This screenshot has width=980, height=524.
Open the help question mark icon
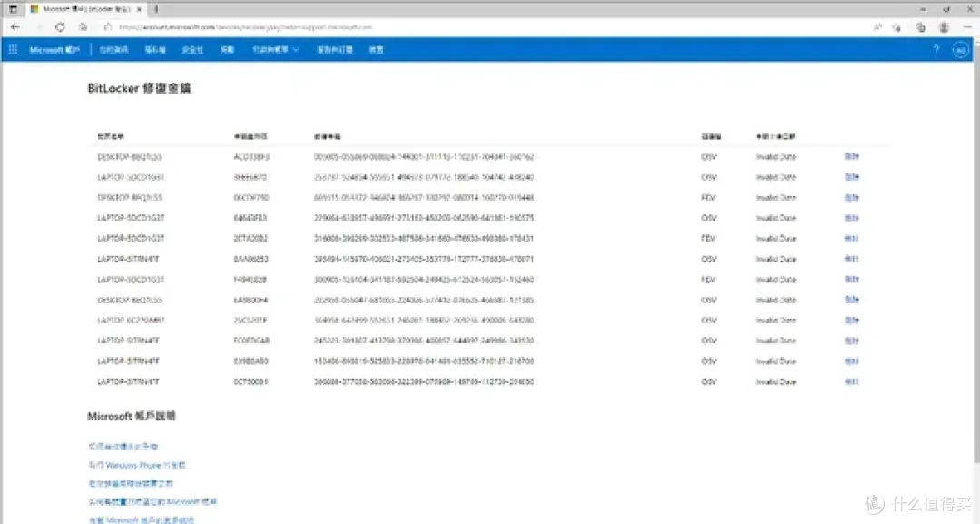pyautogui.click(x=936, y=49)
